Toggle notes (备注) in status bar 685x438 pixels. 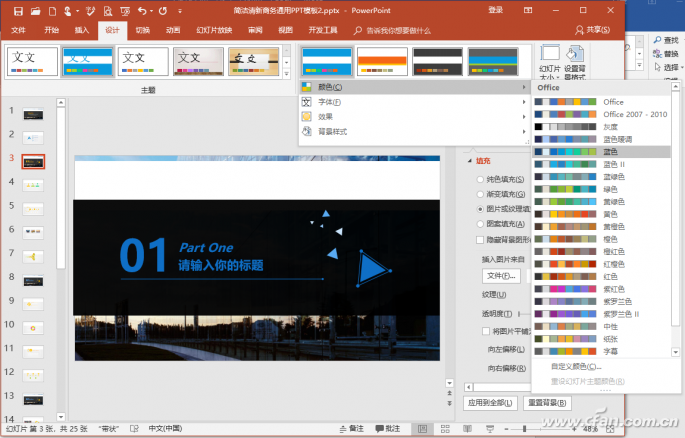(x=352, y=429)
